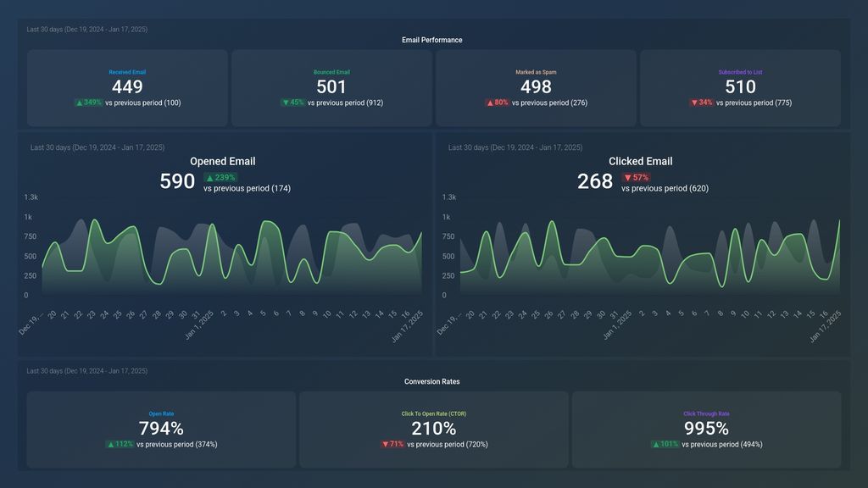Click date range above Email Performance title

tap(87, 30)
